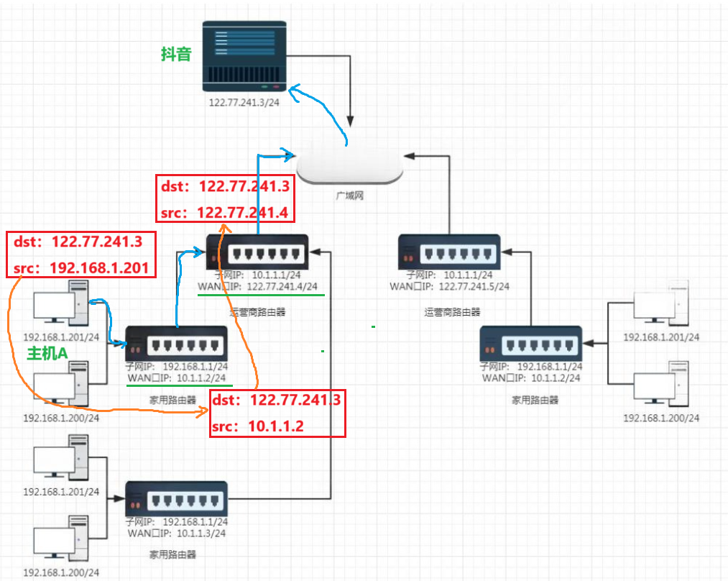Click the 广域网 text label
Viewport: 728px width, 581px height.
349,196
